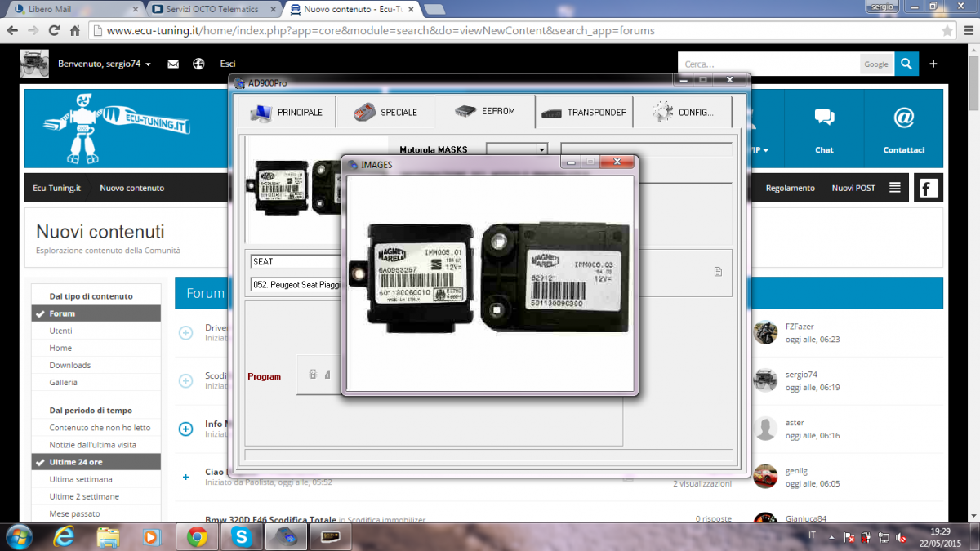This screenshot has height=551, width=980.
Task: Click the globe notifications icon in forum header
Action: tap(198, 64)
